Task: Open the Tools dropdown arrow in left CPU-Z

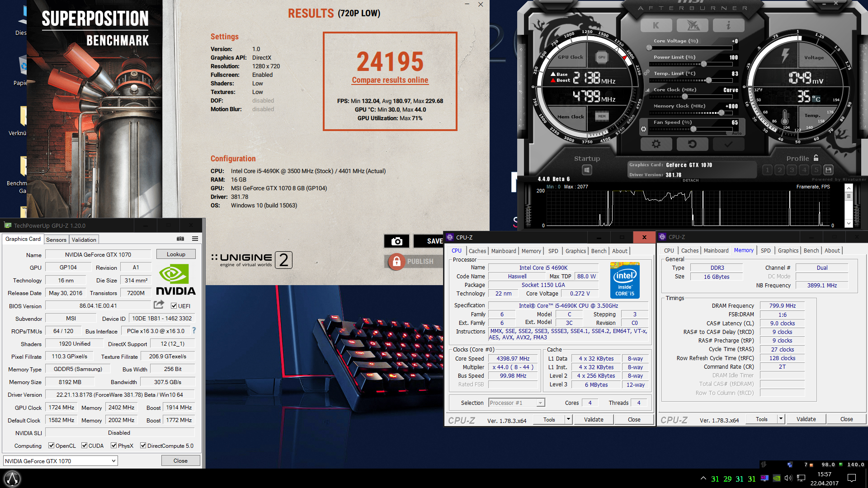Action: (x=568, y=419)
